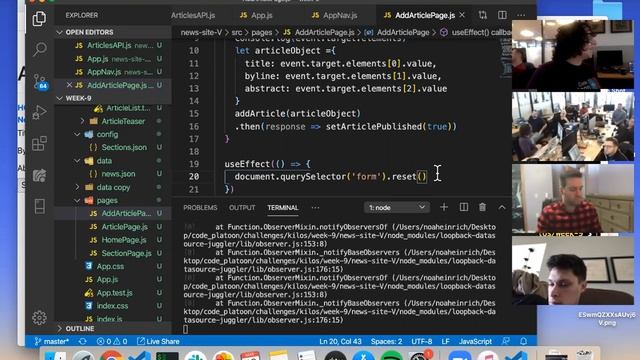Click src in the breadcrumb path
Viewport: 640px width, 360px height.
237,32
